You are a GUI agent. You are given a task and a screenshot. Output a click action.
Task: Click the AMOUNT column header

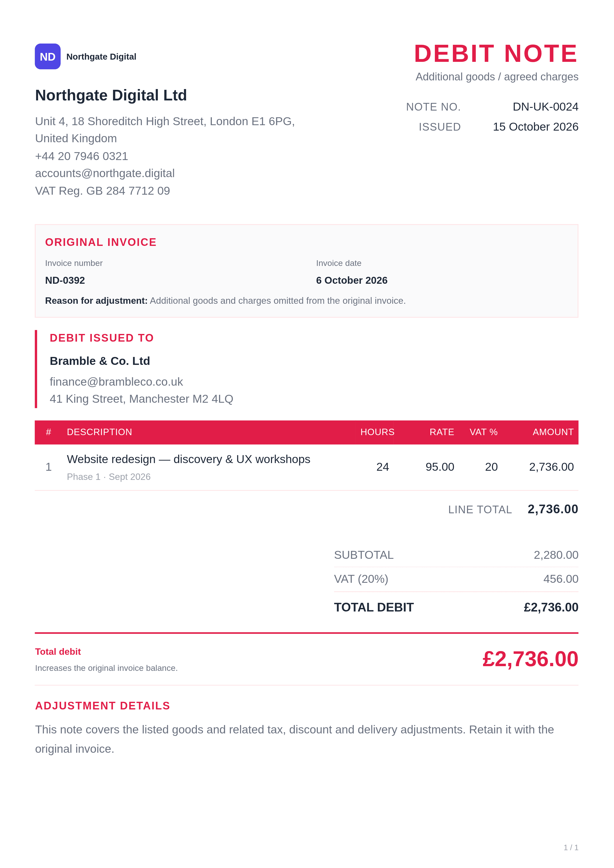click(x=553, y=432)
